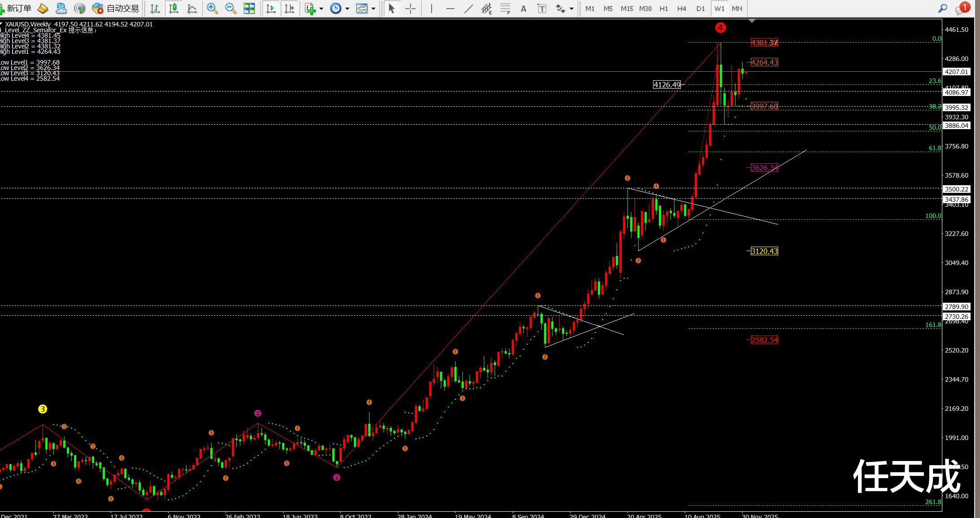980x518 pixels.
Task: Expand the indicators list dropdown arrow
Action: 321,9
